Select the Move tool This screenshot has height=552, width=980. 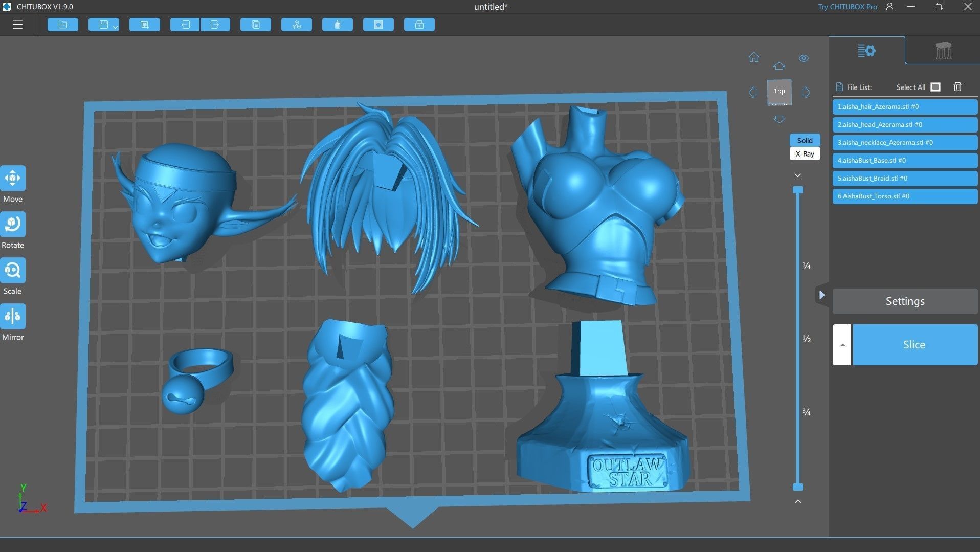pos(13,179)
